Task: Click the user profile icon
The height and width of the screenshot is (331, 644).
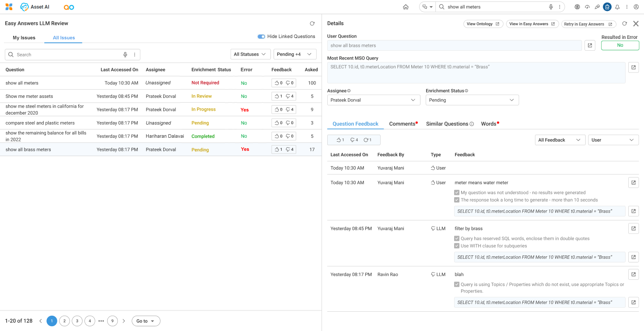Action: pos(636,7)
